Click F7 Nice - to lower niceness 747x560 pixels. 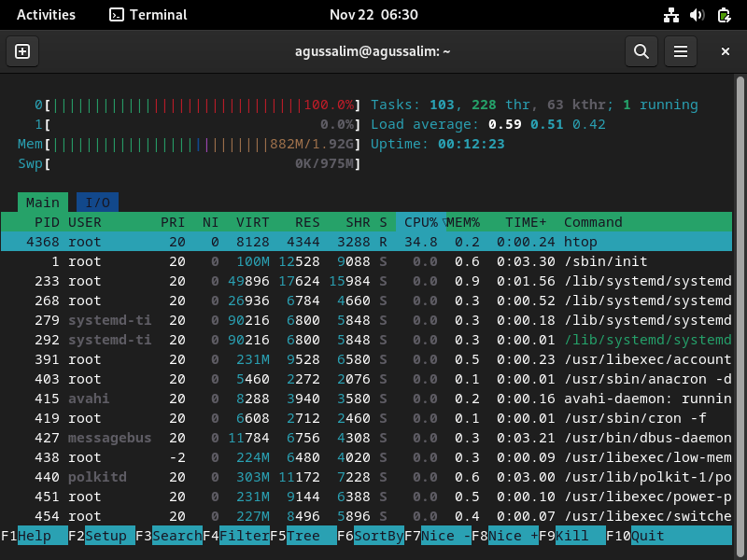click(x=437, y=536)
